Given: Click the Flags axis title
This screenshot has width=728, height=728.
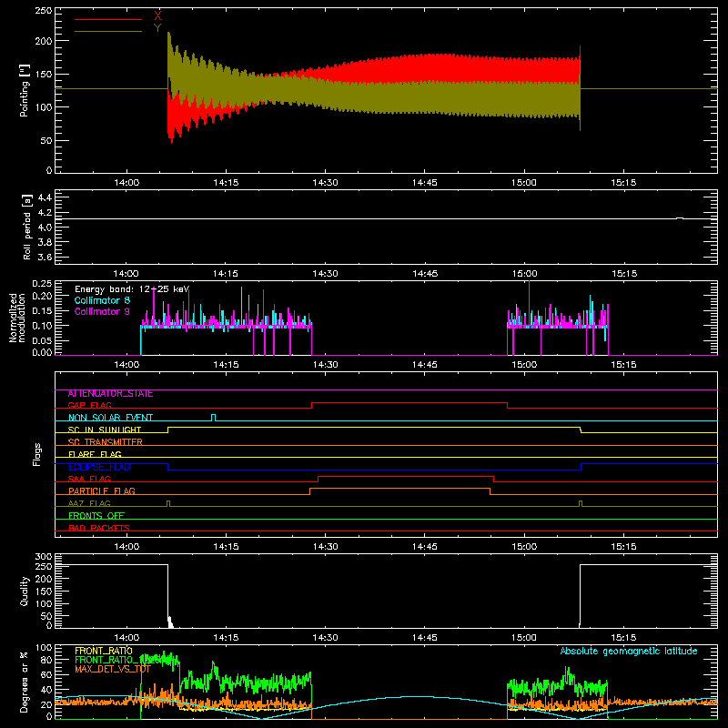Looking at the screenshot, I should pyautogui.click(x=36, y=454).
